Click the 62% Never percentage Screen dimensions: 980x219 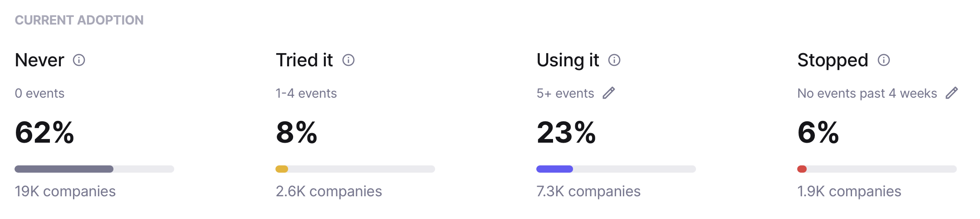[44, 133]
